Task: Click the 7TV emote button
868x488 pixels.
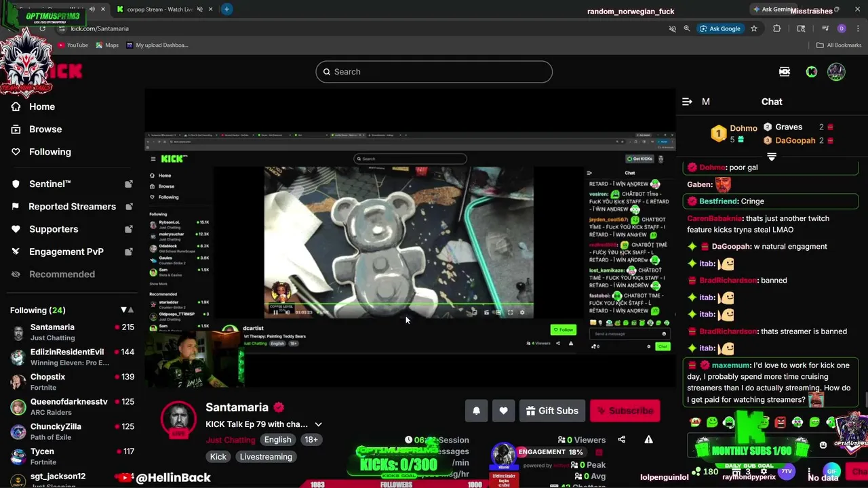Action: tap(786, 471)
